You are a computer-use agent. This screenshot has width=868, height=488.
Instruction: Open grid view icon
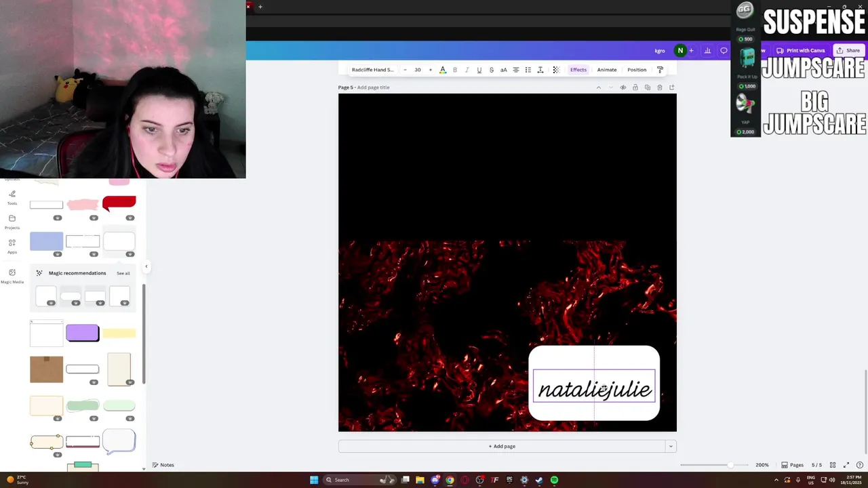tap(833, 465)
